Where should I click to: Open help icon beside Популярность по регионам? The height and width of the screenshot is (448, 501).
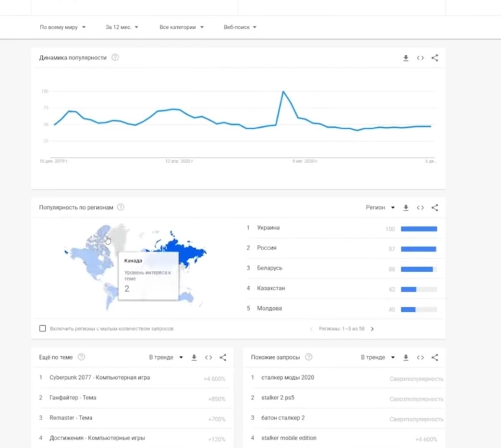121,207
